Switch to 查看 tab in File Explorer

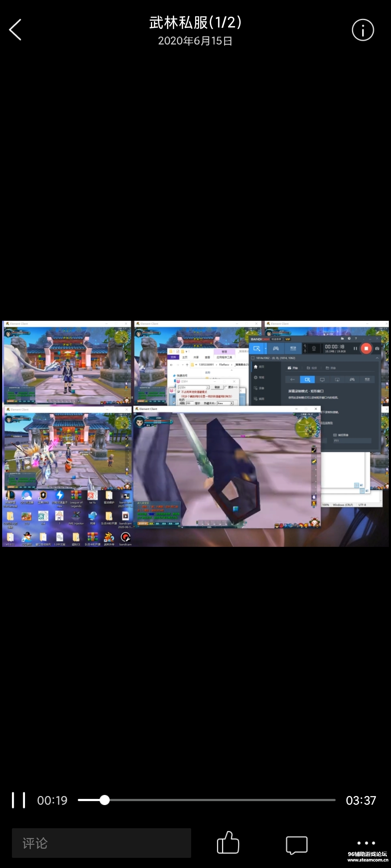tap(207, 357)
